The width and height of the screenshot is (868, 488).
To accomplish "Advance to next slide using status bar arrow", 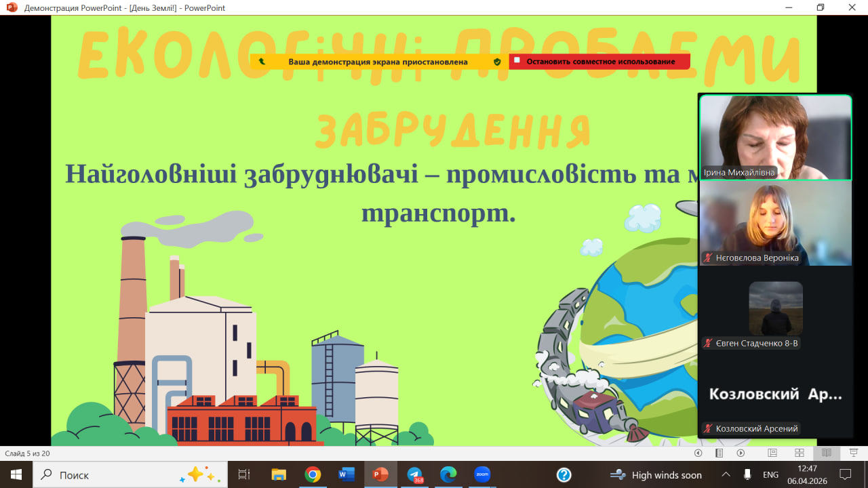I will [741, 453].
